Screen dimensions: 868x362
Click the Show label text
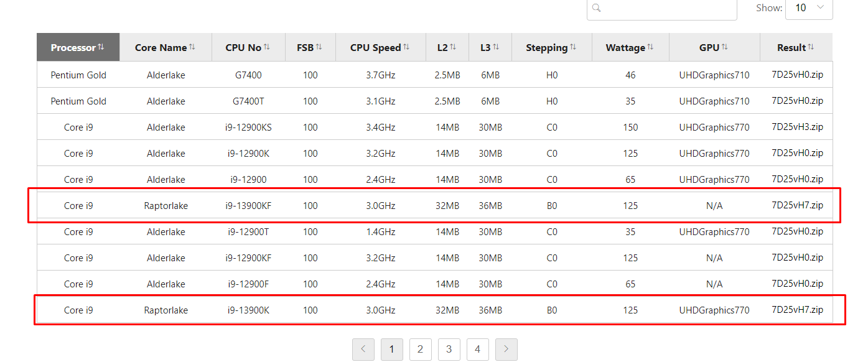(769, 8)
